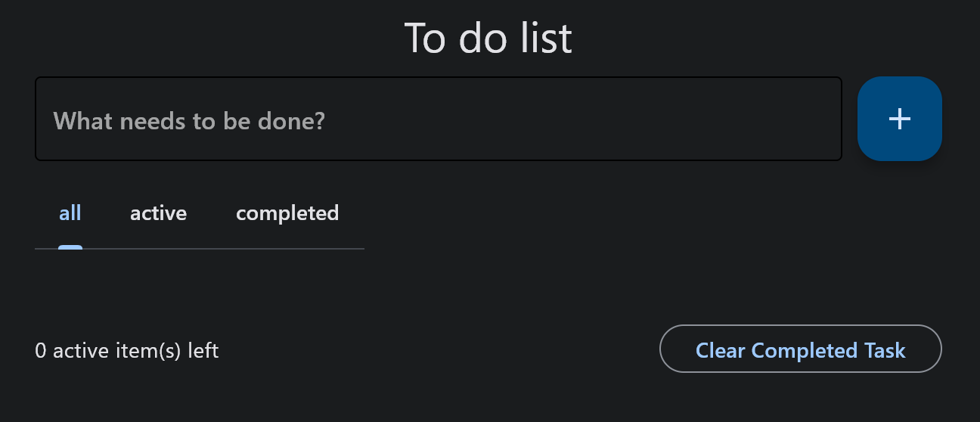Place cursor in the new task textbox
The height and width of the screenshot is (422, 980).
(438, 119)
